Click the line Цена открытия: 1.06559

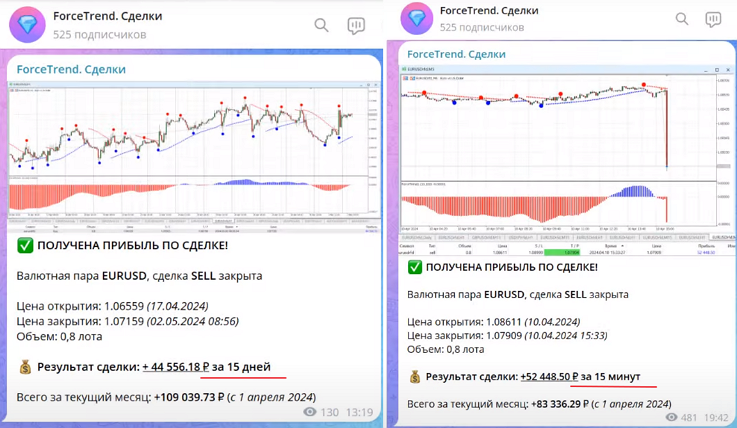[x=112, y=306]
